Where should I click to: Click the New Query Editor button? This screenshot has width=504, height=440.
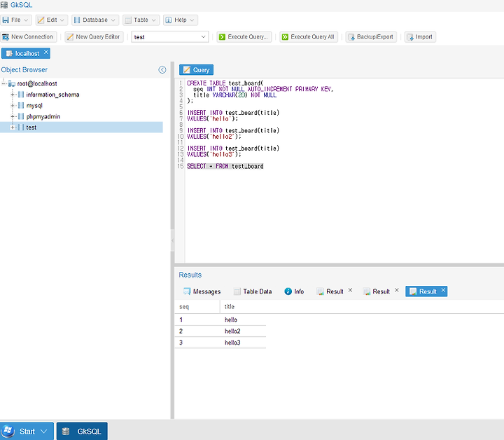pos(94,36)
